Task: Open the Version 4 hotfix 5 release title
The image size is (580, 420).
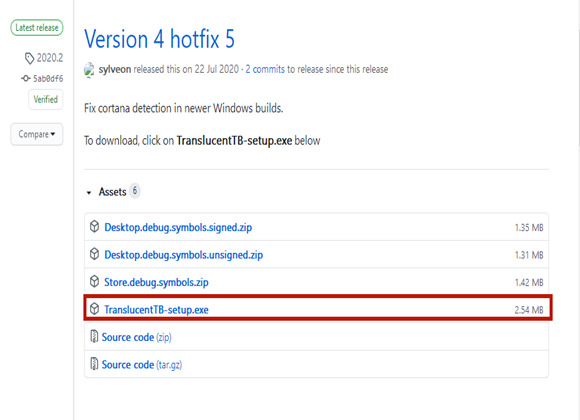Action: [x=159, y=39]
